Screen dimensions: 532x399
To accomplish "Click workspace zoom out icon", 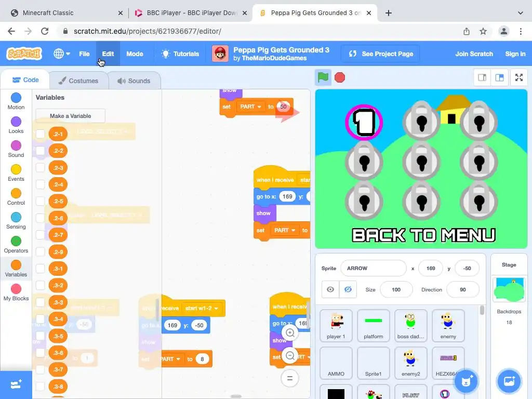I will pyautogui.click(x=290, y=355).
